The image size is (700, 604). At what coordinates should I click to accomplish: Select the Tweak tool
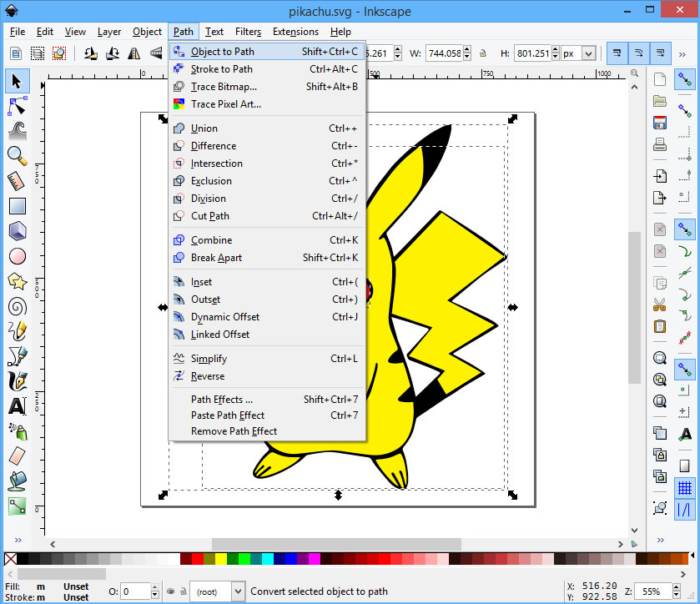point(17,131)
